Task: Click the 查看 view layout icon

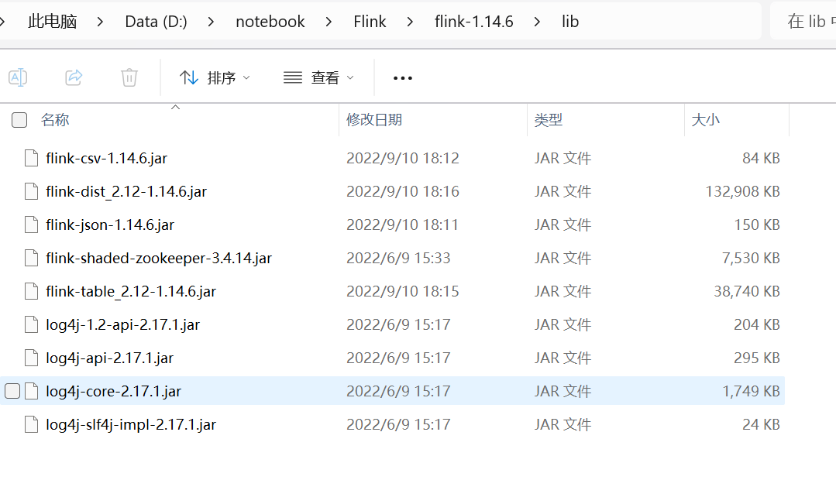Action: (292, 77)
